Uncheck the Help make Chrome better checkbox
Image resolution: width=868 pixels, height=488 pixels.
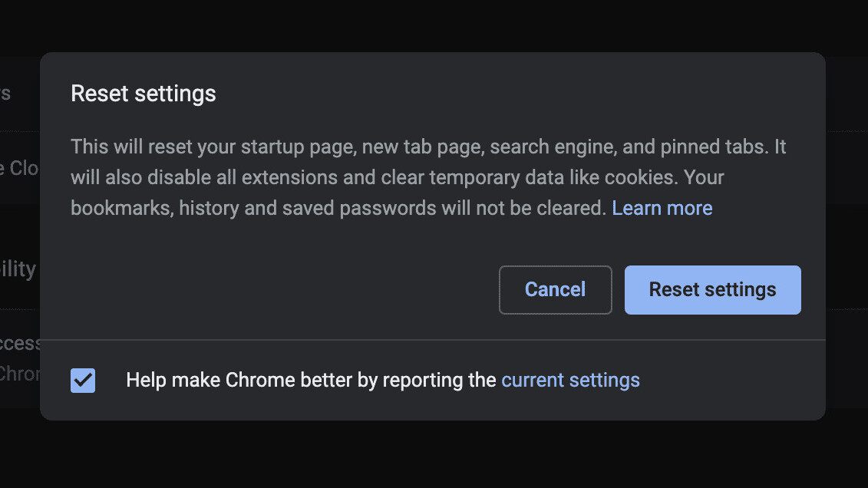coord(83,380)
